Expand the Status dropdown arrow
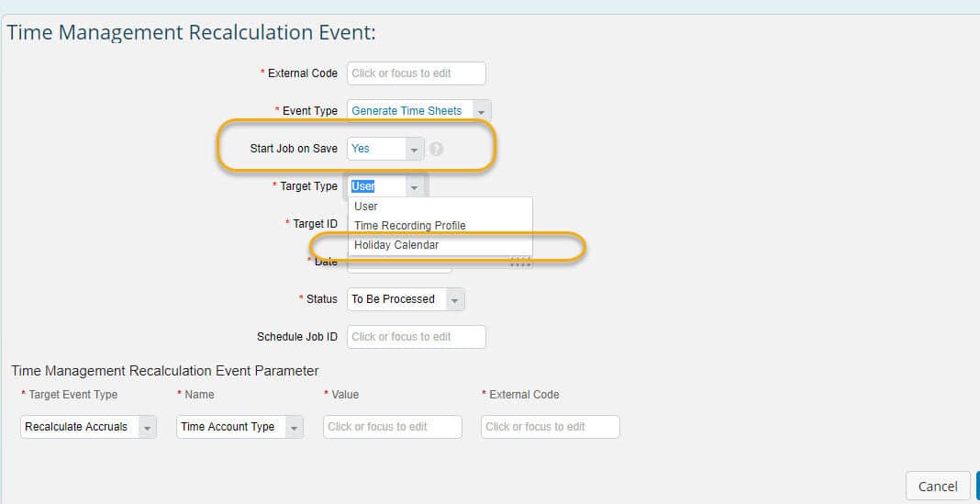Image resolution: width=980 pixels, height=504 pixels. pyautogui.click(x=455, y=299)
